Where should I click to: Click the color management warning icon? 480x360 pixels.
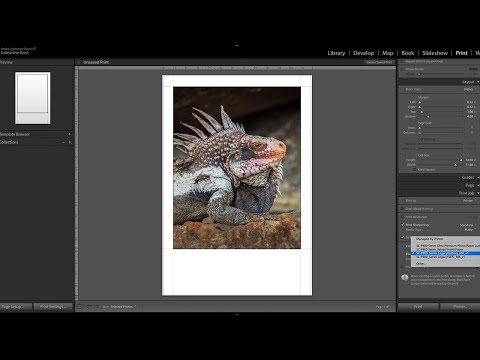click(x=405, y=277)
